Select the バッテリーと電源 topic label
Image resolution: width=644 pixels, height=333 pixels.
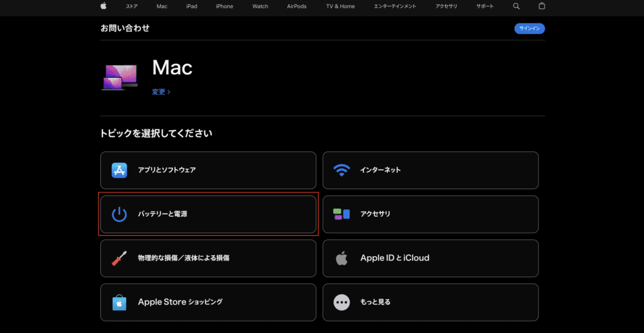point(163,214)
